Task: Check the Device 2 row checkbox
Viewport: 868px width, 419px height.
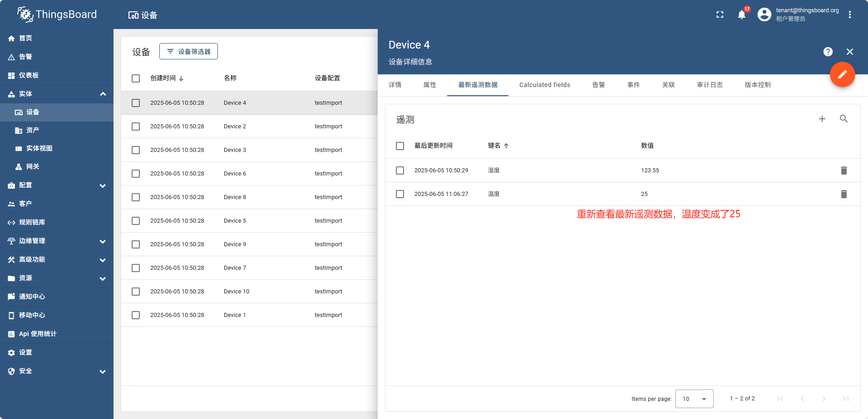Action: click(x=136, y=127)
